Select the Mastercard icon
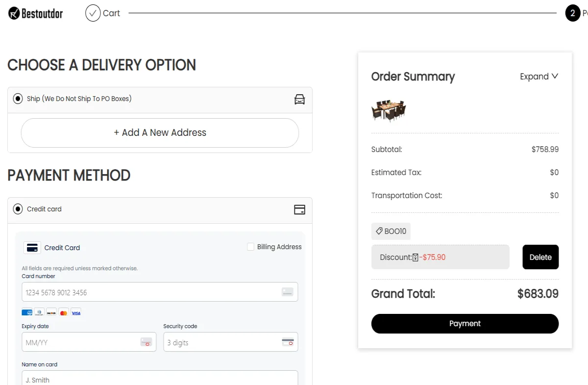This screenshot has height=385, width=588. point(64,312)
